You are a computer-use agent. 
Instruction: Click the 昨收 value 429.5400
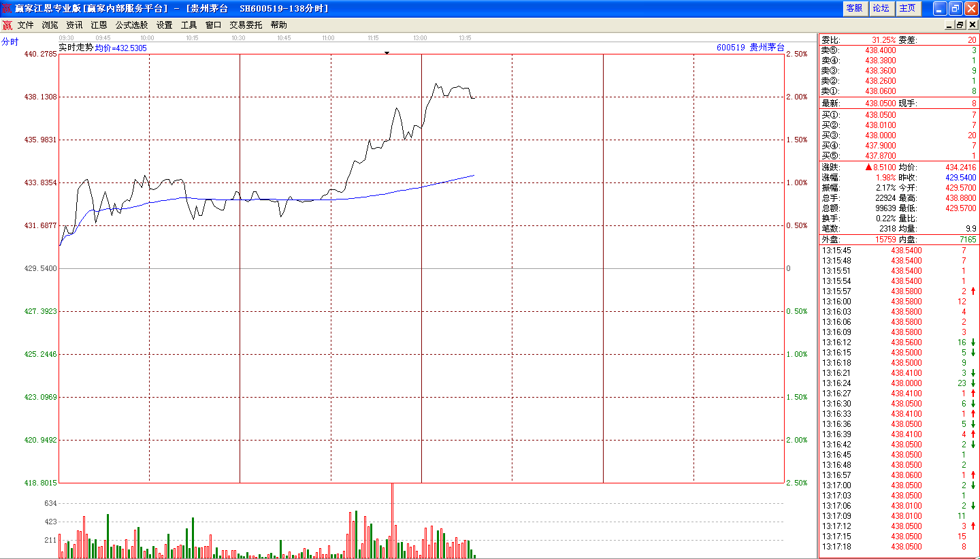click(x=961, y=178)
